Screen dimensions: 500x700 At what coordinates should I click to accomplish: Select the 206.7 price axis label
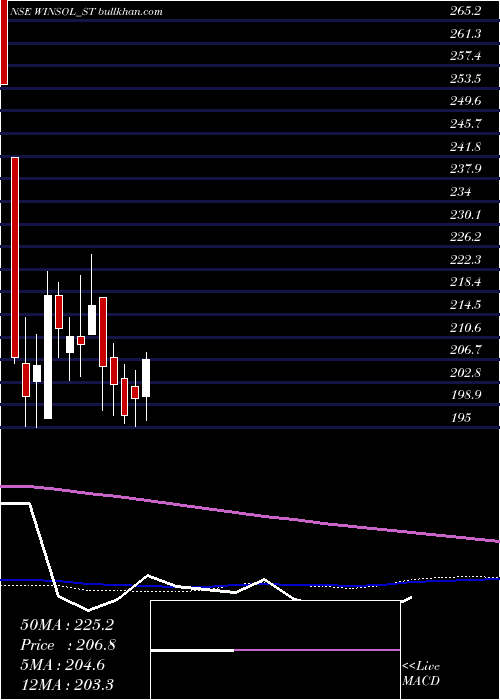[465, 350]
